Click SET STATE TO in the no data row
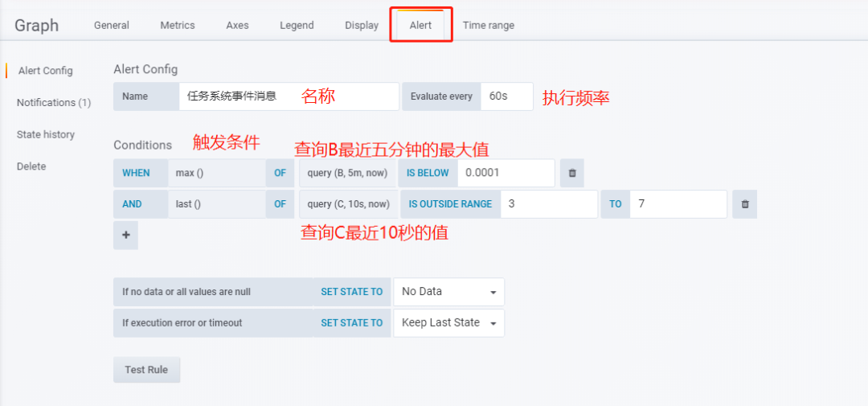868x406 pixels. click(351, 291)
